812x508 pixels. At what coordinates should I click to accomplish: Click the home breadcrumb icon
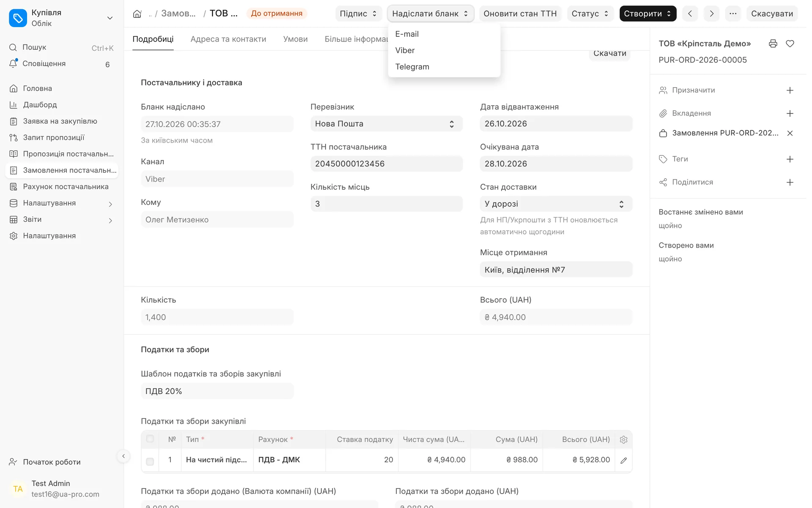pos(137,14)
